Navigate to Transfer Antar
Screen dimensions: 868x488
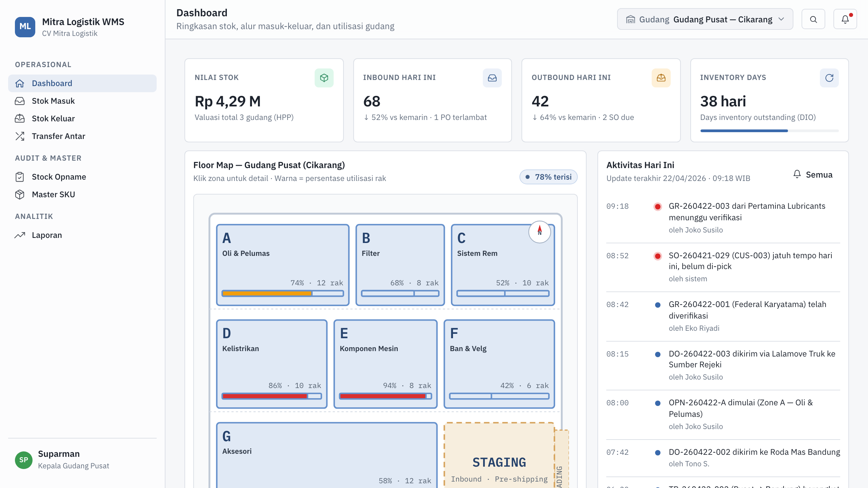(82, 136)
